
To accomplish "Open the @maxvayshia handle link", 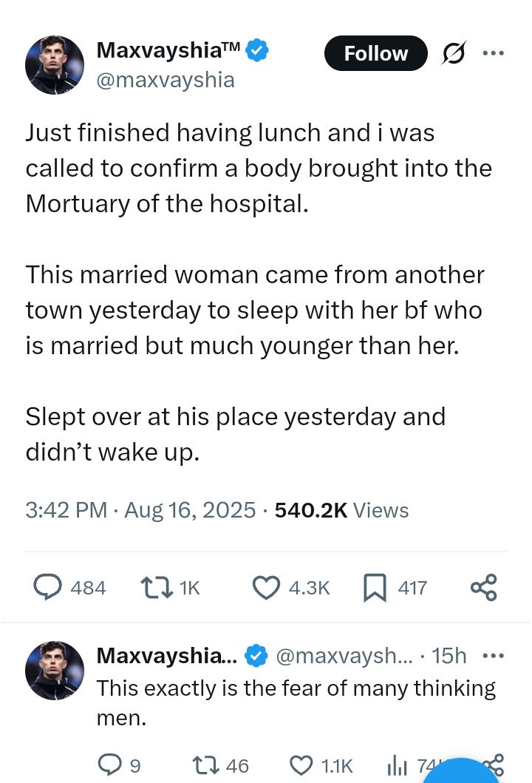I will tap(166, 79).
